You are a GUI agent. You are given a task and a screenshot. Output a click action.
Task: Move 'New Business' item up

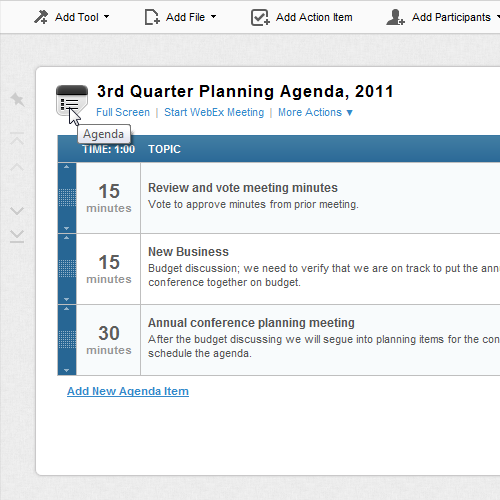pyautogui.click(x=66, y=238)
